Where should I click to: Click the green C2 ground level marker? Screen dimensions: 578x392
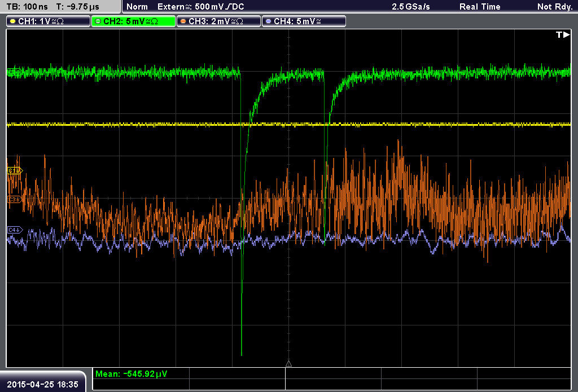[14, 72]
